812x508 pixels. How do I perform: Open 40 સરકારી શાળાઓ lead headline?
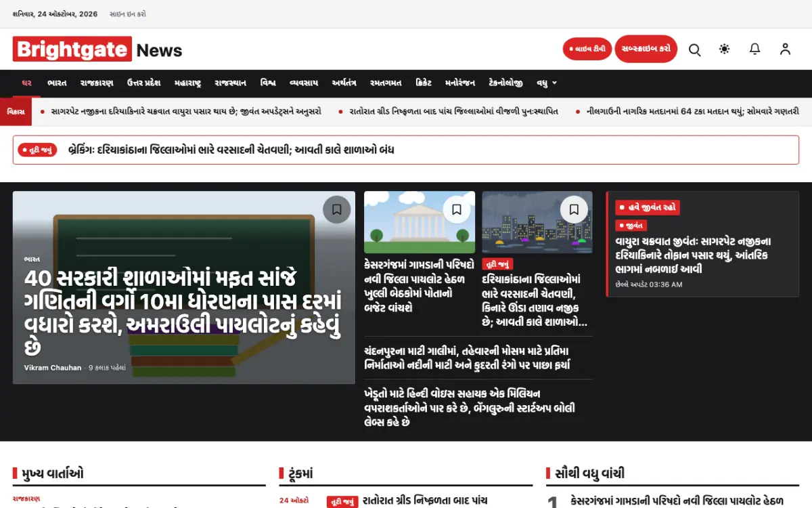(183, 313)
